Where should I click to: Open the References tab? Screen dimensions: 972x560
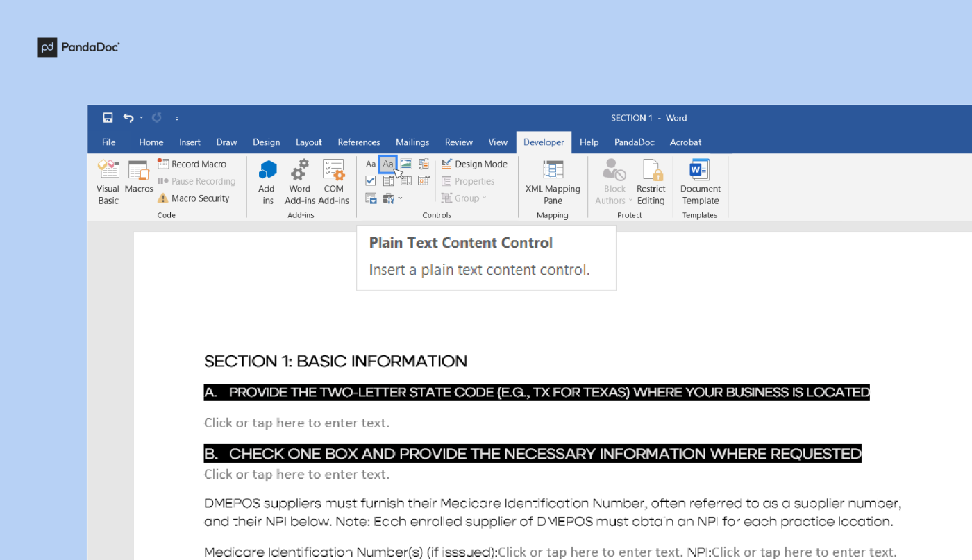coord(359,142)
